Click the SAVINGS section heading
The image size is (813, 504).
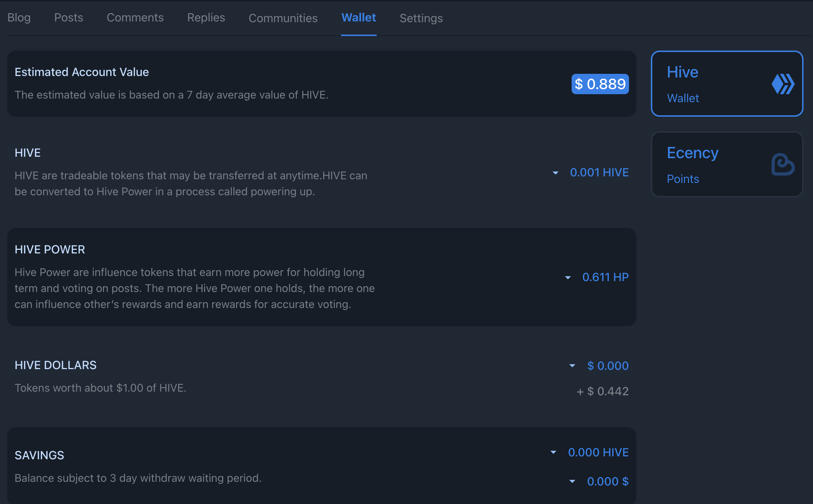(x=39, y=455)
